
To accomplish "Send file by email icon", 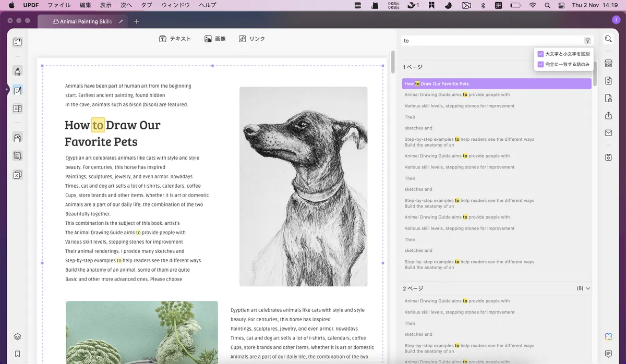I will 608,133.
